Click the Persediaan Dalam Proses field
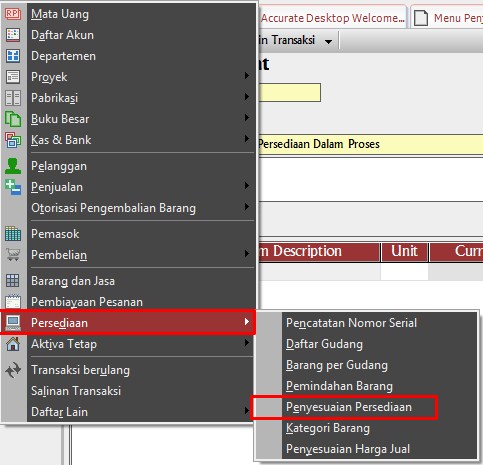This screenshot has height=465, width=483. [x=370, y=144]
